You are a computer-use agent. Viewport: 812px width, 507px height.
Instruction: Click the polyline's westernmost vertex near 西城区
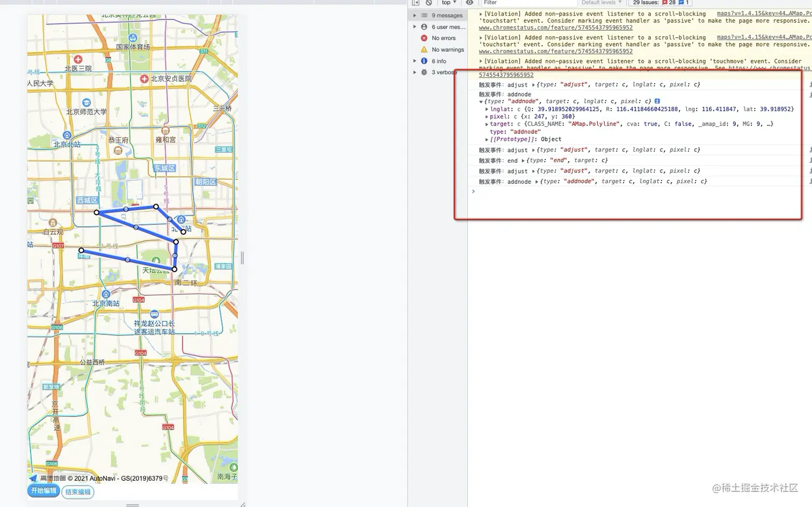97,213
